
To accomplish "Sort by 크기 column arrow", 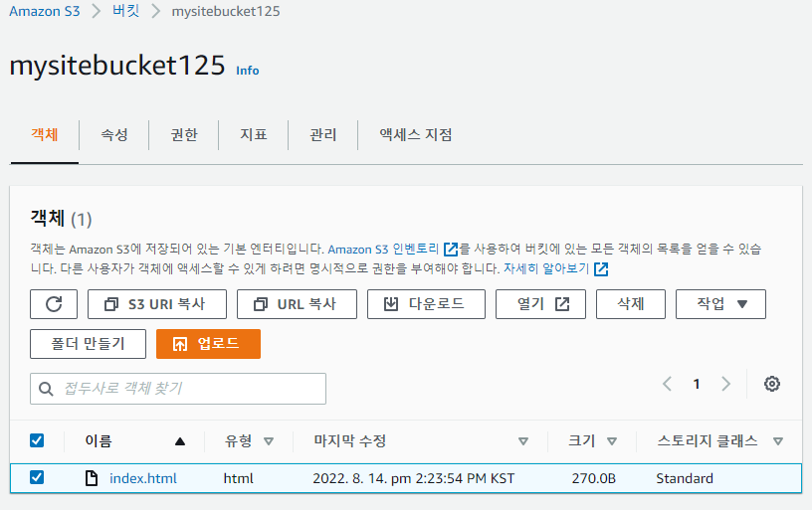I will coord(612,441).
